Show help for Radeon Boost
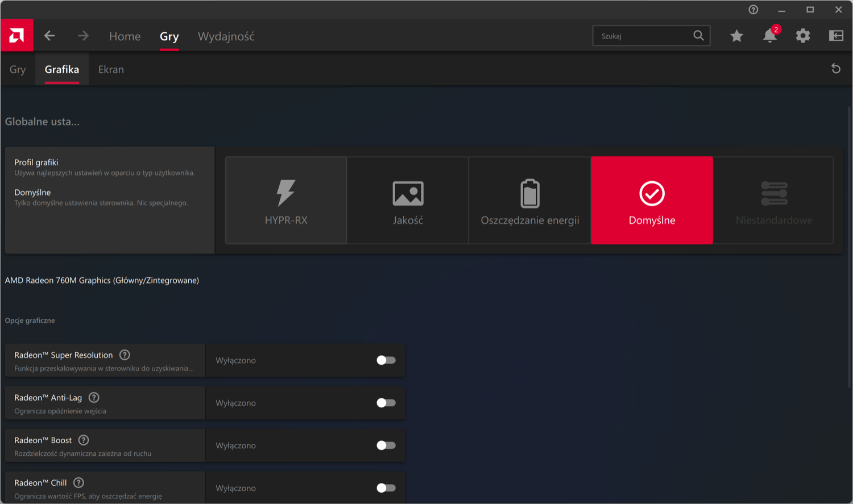Screen dimensions: 853x504 [x=84, y=440]
